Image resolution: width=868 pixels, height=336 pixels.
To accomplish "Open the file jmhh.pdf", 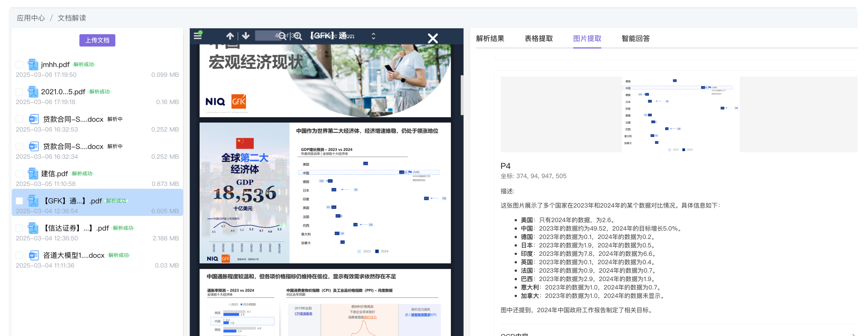I will (x=55, y=64).
